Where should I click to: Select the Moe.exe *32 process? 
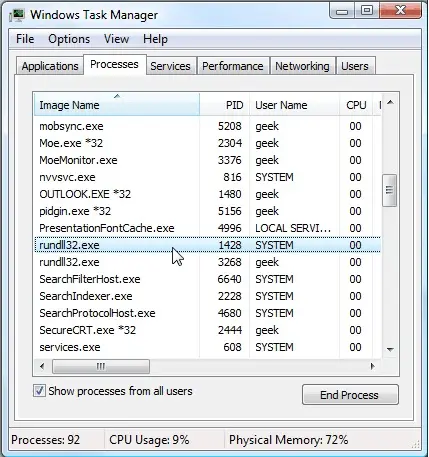coord(207,143)
